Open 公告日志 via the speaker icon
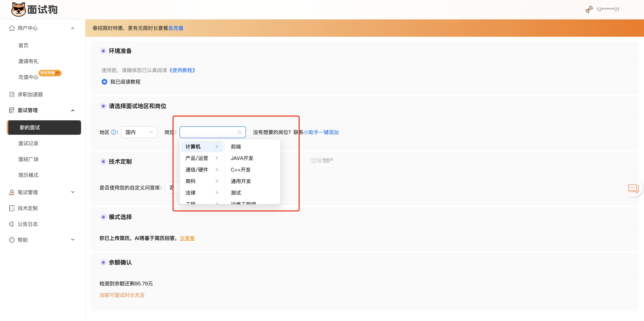The width and height of the screenshot is (644, 321). pos(12,224)
